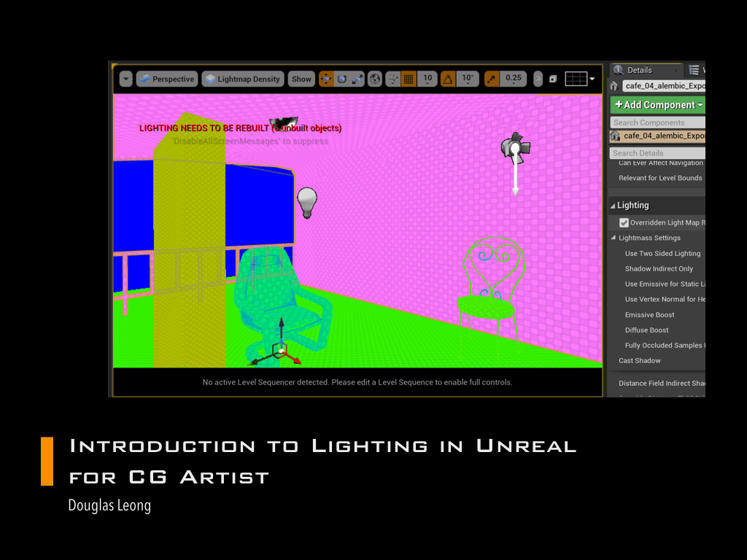Select the spotlight actor icon in viewport

click(515, 148)
